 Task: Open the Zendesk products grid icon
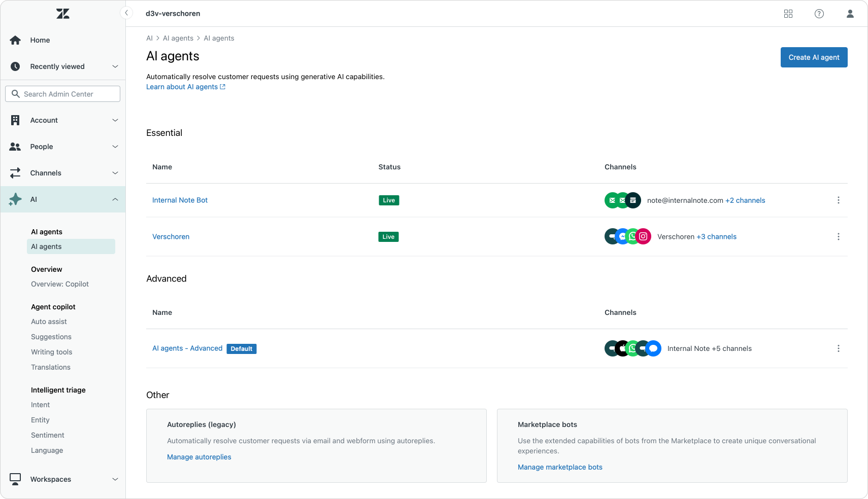coord(788,14)
